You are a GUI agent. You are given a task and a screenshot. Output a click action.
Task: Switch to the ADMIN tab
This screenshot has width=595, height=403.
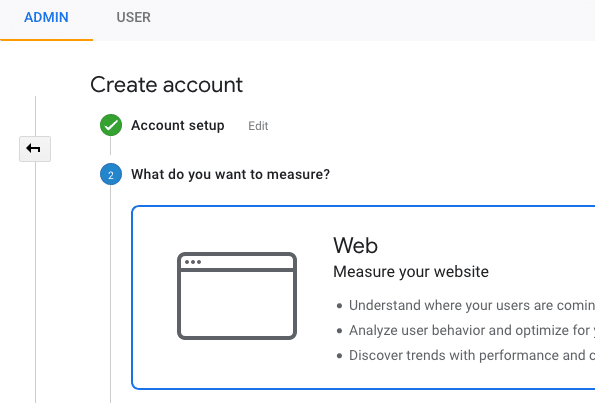point(46,17)
